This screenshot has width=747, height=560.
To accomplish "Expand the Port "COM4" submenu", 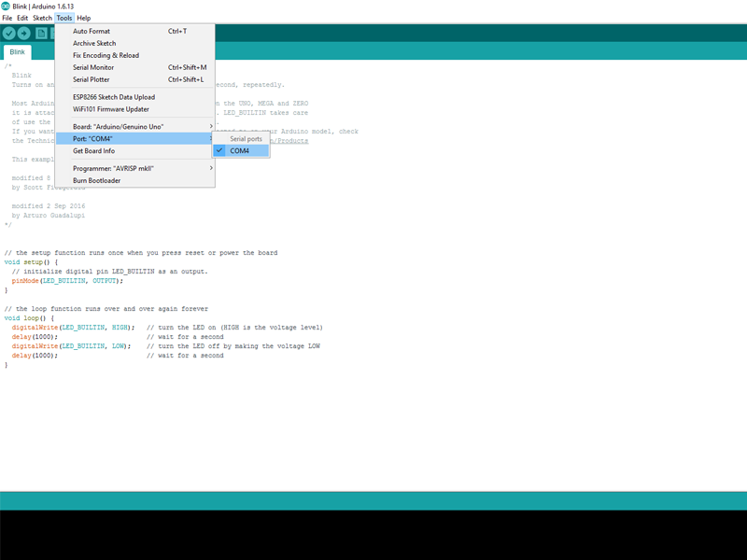I will point(134,138).
